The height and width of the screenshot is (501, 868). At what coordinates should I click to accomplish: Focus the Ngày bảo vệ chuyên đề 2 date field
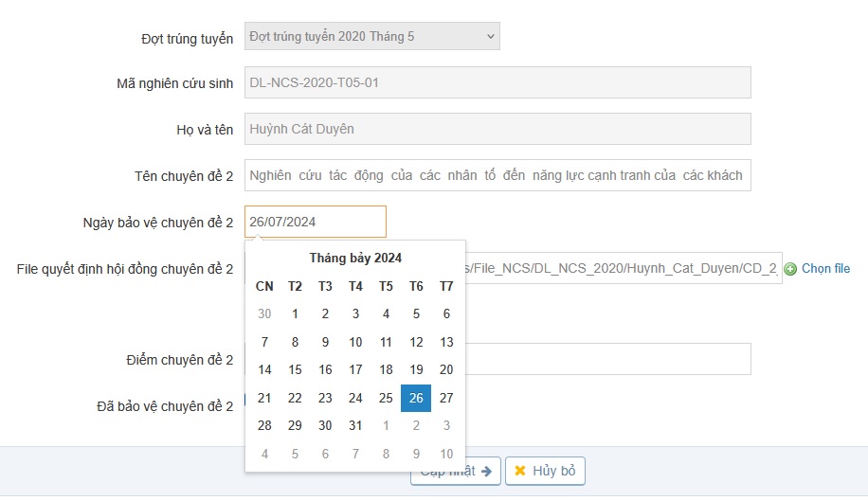pos(315,222)
